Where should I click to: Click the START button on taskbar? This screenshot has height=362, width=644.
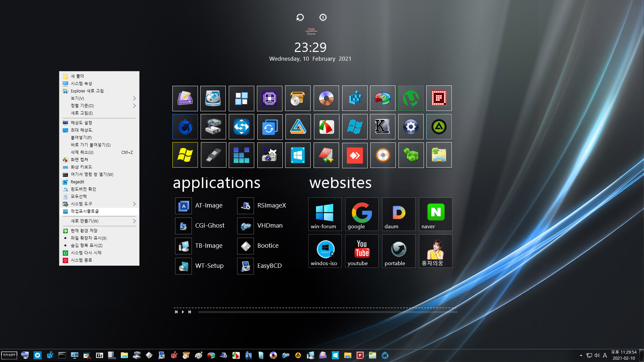9,355
